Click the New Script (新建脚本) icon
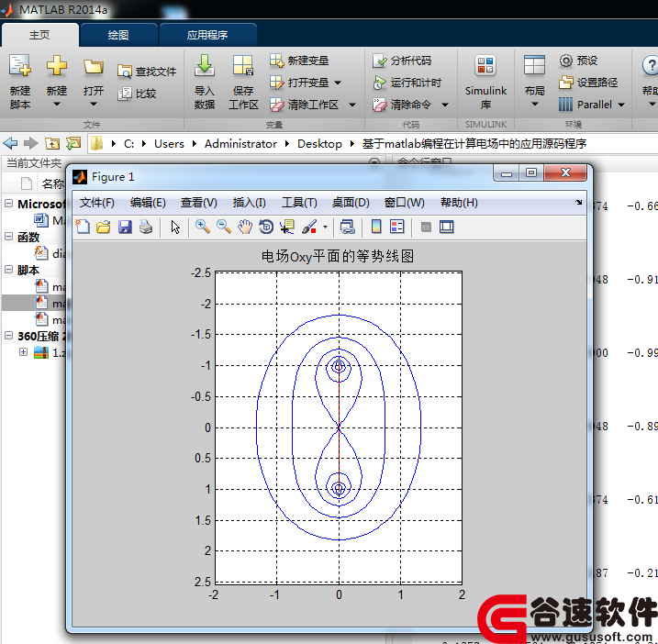 [x=19, y=66]
